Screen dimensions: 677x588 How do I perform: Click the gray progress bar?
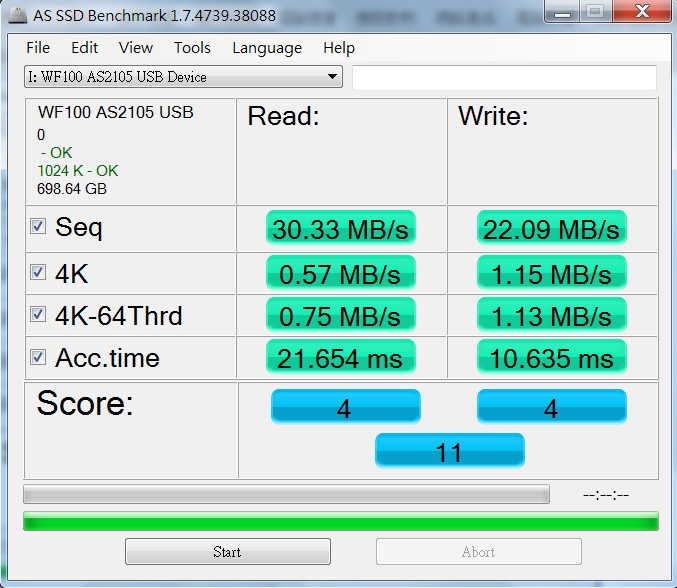pyautogui.click(x=286, y=494)
